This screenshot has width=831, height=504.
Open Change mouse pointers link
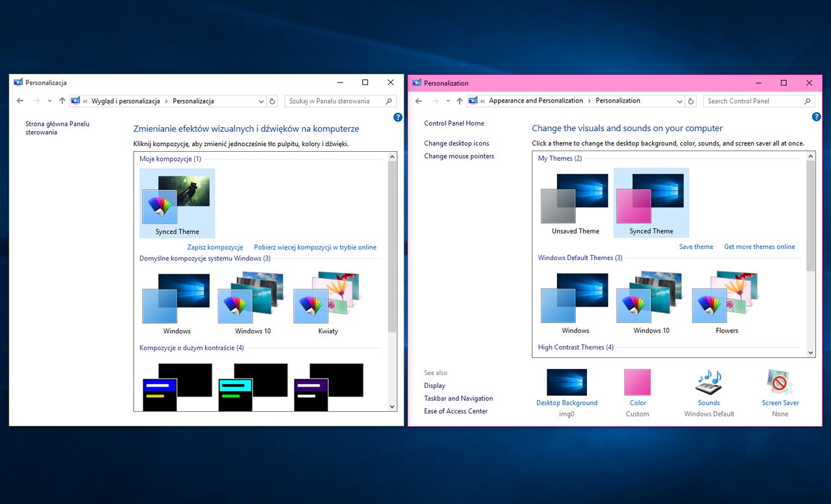pyautogui.click(x=459, y=156)
